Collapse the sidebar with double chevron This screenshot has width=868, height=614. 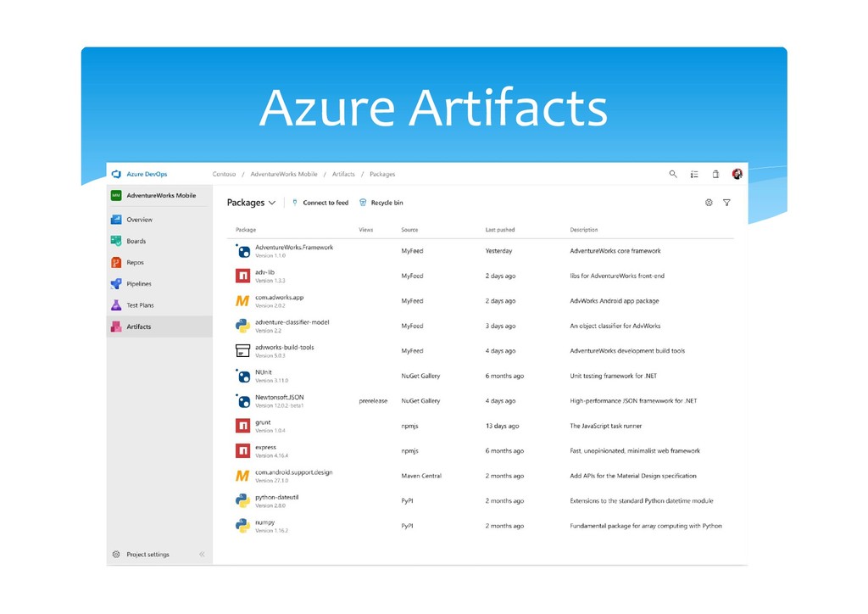202,554
